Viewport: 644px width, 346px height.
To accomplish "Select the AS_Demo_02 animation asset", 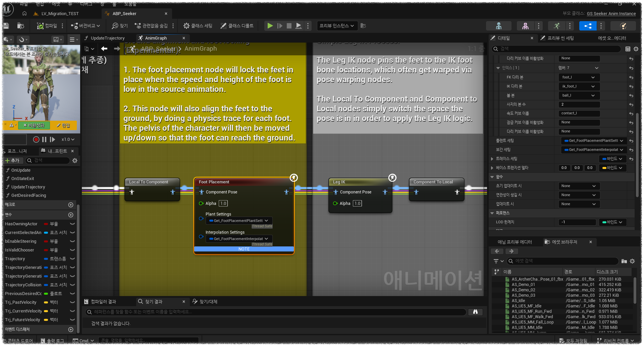I will [x=523, y=290].
